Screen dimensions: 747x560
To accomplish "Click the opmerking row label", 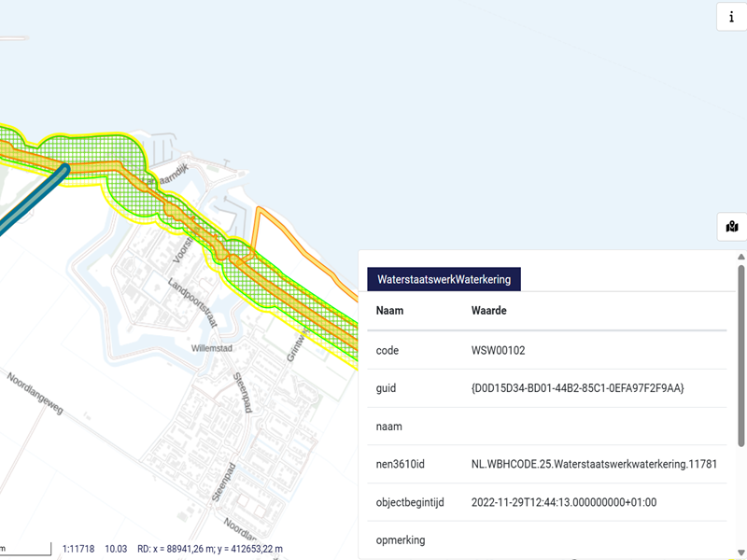I will (401, 540).
